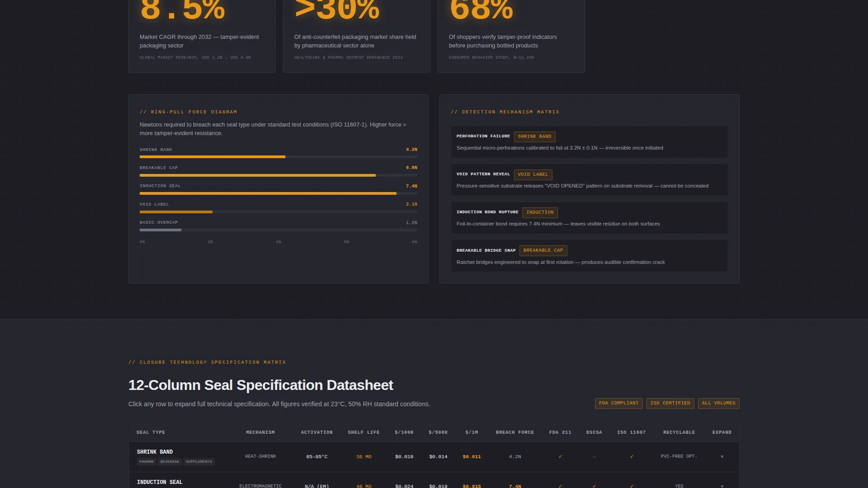The width and height of the screenshot is (868, 488).
Task: Click the PVC-Free Opt. recyclable cell
Action: tap(679, 456)
